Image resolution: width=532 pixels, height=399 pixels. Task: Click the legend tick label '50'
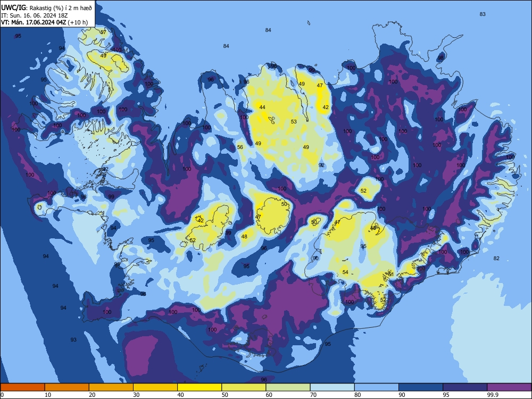[225, 395]
